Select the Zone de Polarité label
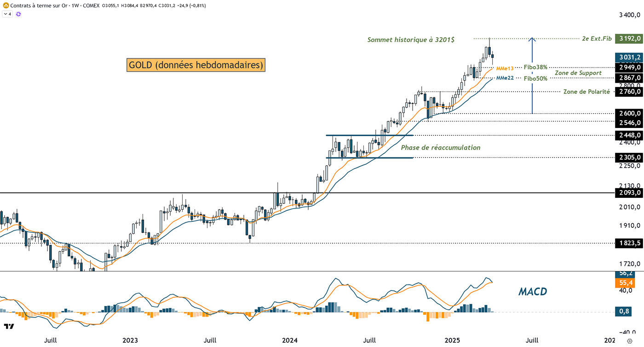This screenshot has height=347, width=644. pyautogui.click(x=586, y=92)
